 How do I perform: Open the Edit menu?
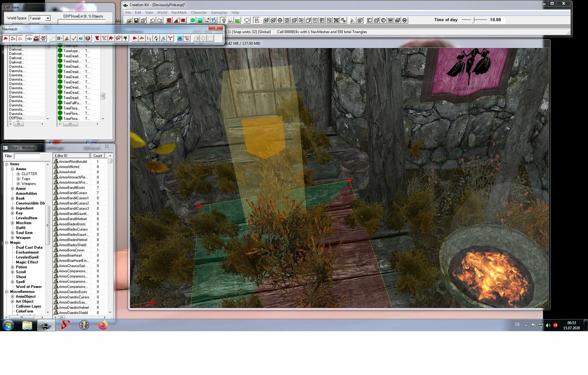138,12
